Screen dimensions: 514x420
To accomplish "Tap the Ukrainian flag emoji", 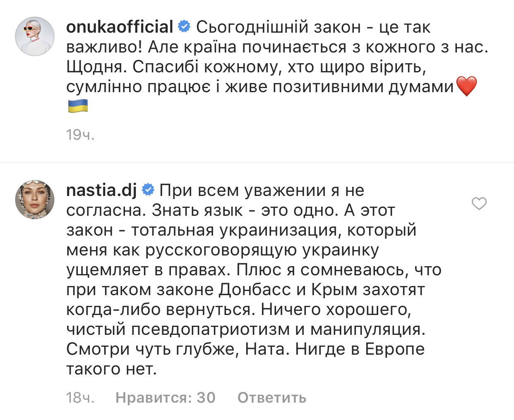I will click(77, 106).
